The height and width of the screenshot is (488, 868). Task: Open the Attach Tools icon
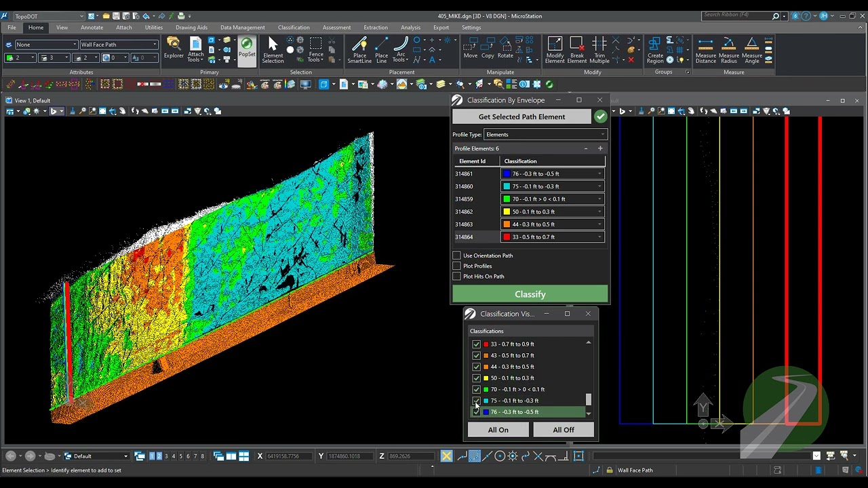(195, 49)
